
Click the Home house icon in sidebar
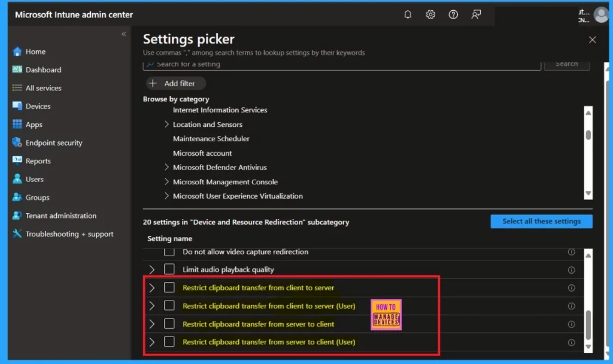[17, 51]
